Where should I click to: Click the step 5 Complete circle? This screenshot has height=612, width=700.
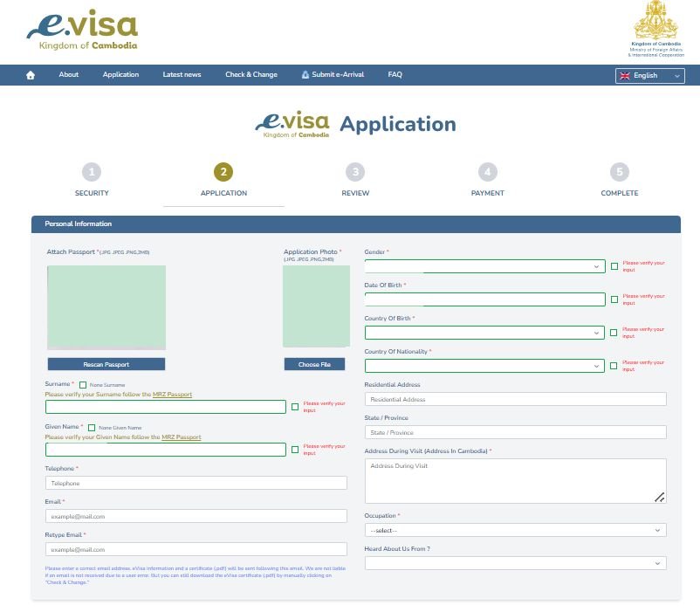pos(619,172)
